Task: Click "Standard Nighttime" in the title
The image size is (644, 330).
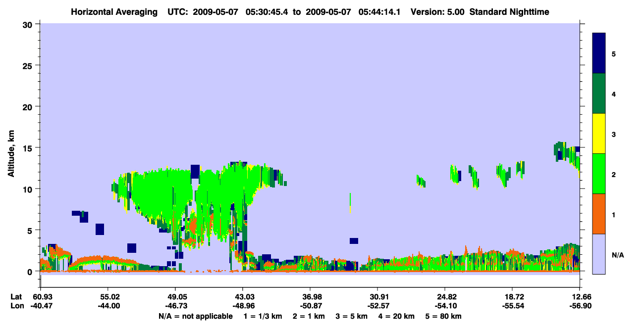Action: 509,11
